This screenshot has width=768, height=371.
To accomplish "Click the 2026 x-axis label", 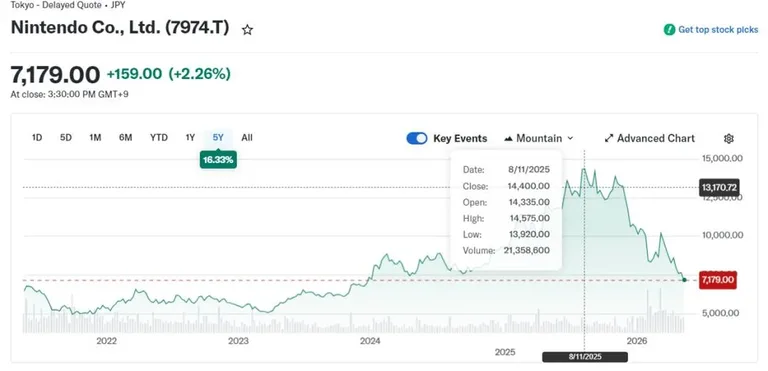I will click(637, 342).
